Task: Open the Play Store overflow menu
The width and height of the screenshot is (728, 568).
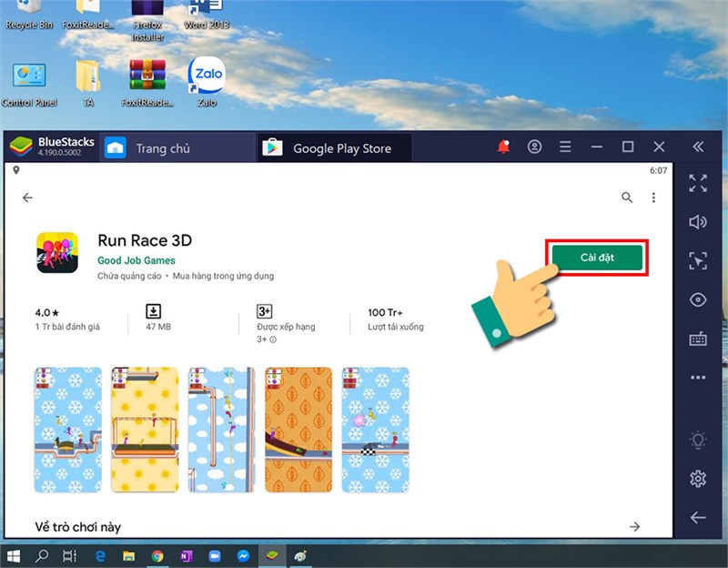Action: point(653,198)
